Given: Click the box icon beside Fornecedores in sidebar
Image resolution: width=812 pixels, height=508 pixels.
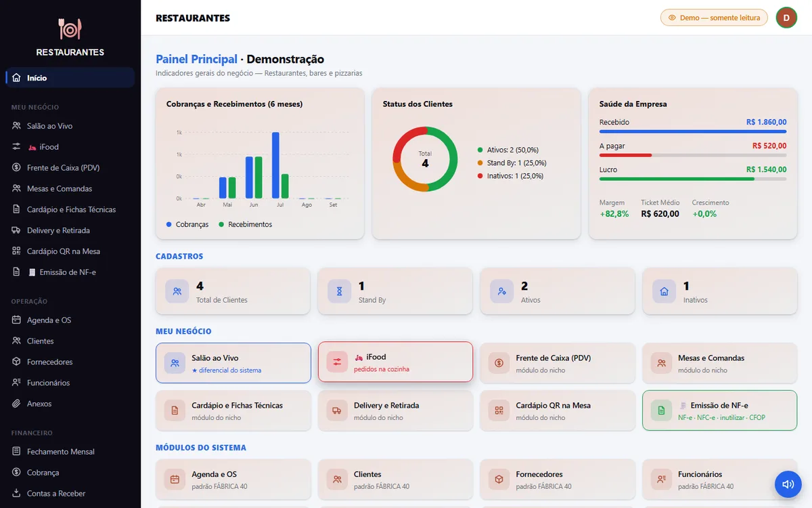Looking at the screenshot, I should pyautogui.click(x=16, y=362).
